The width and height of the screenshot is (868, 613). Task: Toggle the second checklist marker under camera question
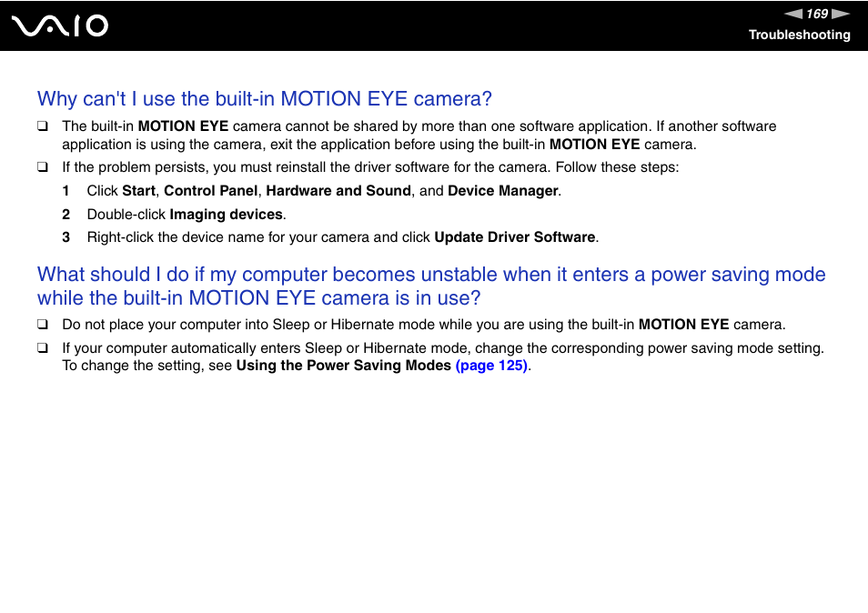click(42, 167)
